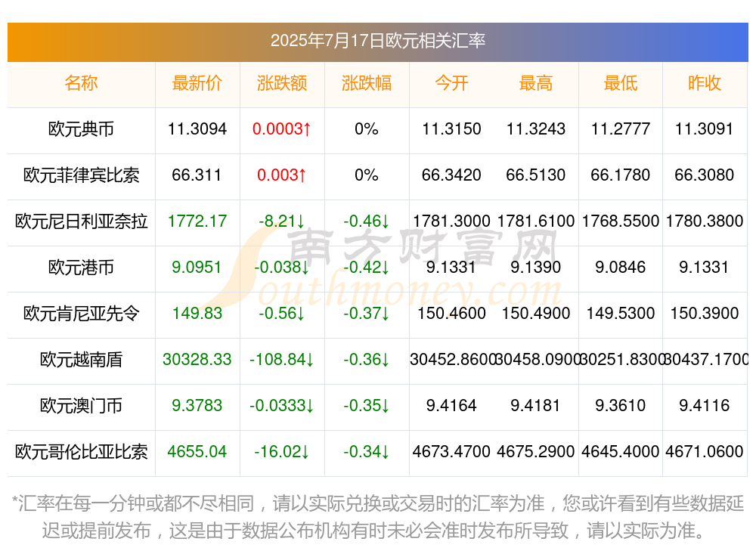The width and height of the screenshot is (756, 554).
Task: Click the 欧元菲律宾比索 row name
Action: point(81,175)
